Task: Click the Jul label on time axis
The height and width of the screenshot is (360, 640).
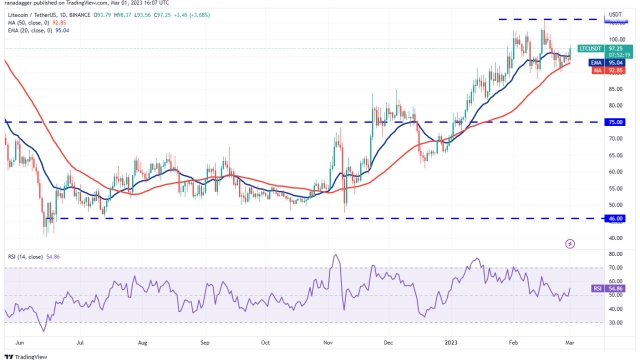Action: click(x=80, y=343)
